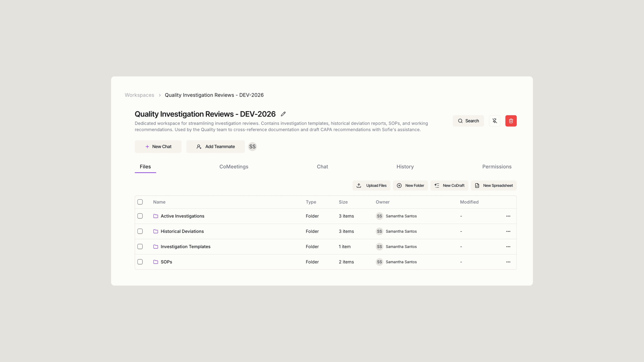
Task: Tick the Active Investigations row checkbox
Action: [x=140, y=216]
